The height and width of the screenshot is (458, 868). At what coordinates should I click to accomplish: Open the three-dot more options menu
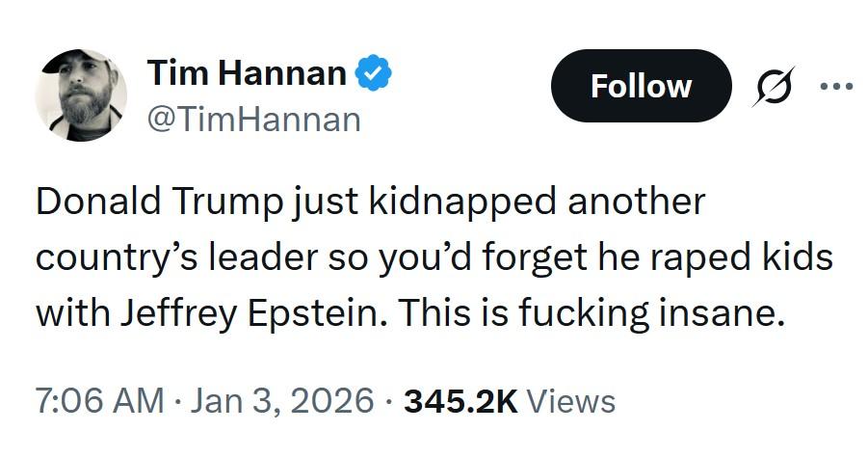[836, 86]
